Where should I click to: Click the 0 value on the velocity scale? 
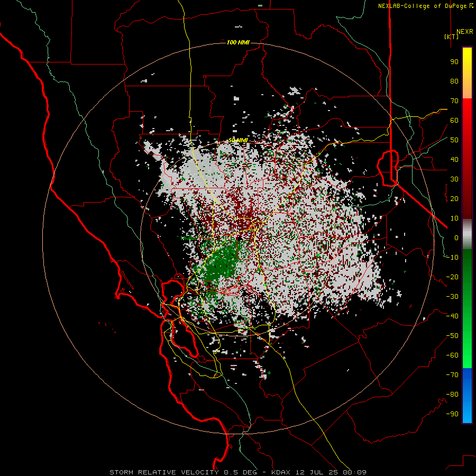(x=456, y=237)
